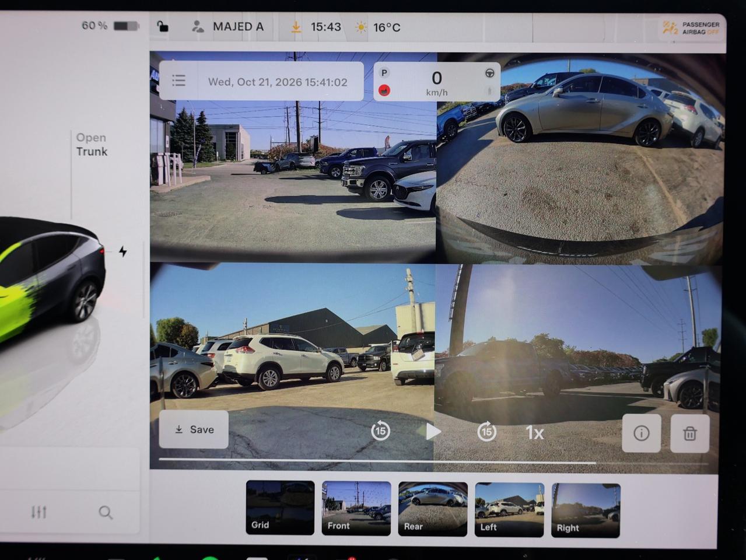Skip forward 15 seconds
The height and width of the screenshot is (560, 746).
486,432
